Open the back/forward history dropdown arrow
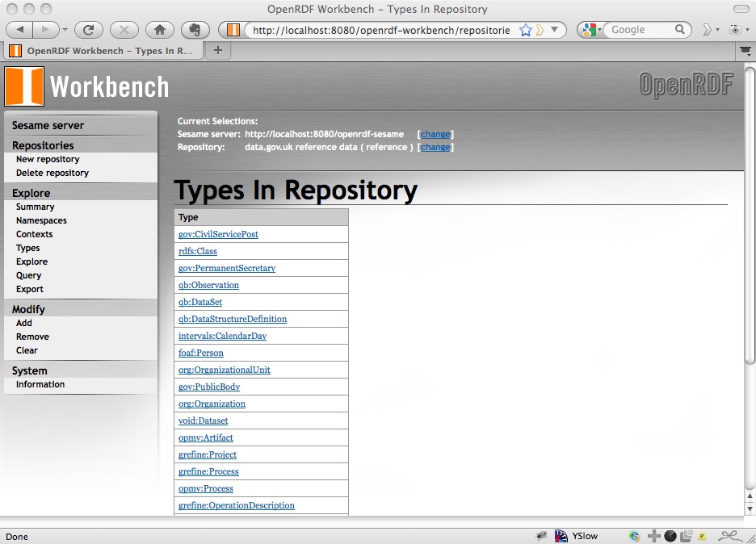The image size is (756, 544). point(65,30)
